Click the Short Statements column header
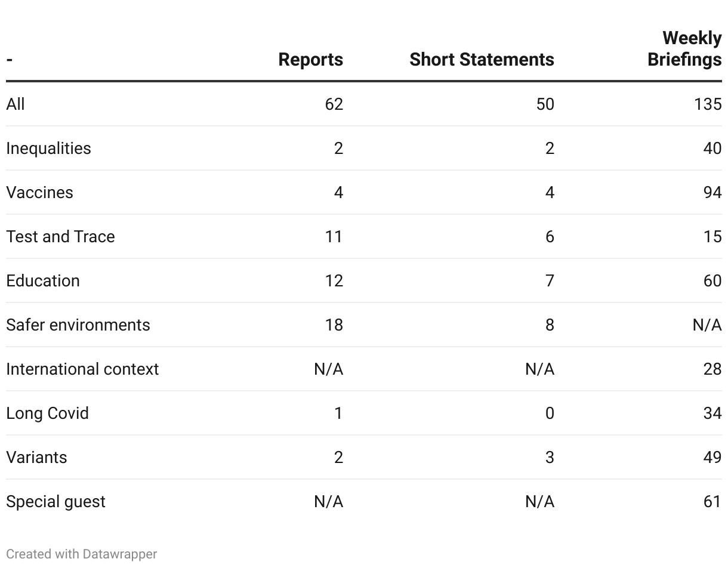Screen dimensions: 728x568 482,60
